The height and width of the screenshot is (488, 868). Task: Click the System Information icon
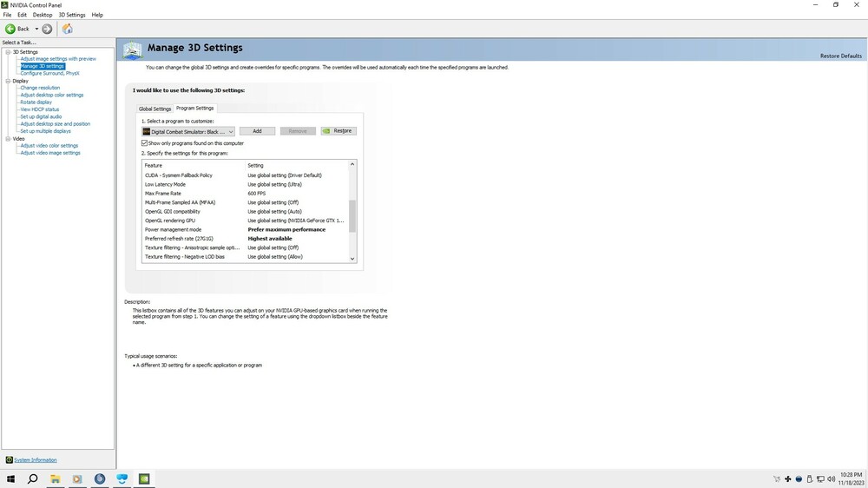(x=9, y=459)
